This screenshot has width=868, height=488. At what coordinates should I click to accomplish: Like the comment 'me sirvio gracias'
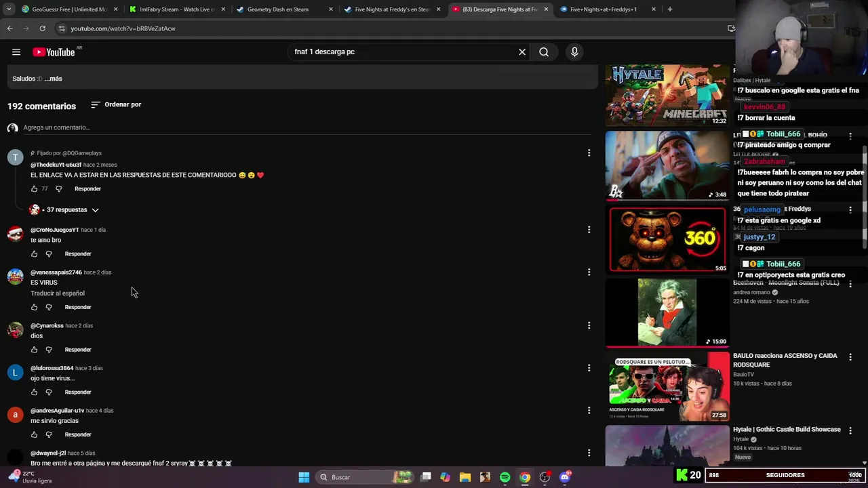34,435
